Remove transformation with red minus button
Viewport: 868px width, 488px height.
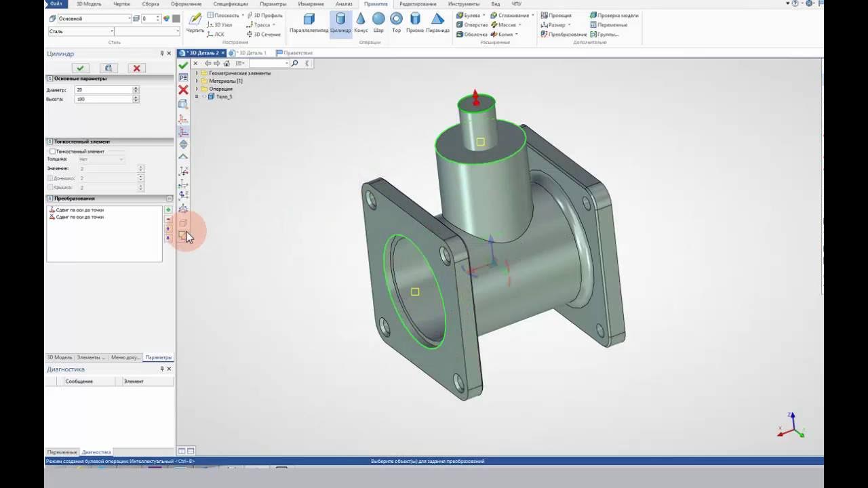tap(168, 219)
